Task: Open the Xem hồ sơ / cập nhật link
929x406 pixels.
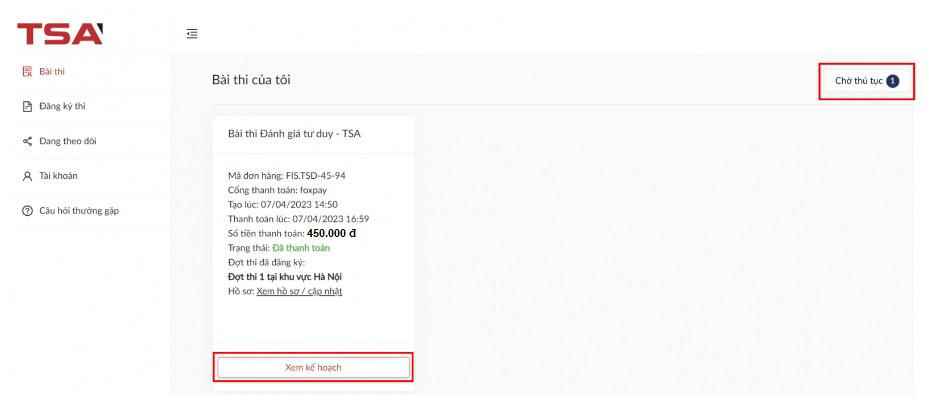Action: [299, 291]
